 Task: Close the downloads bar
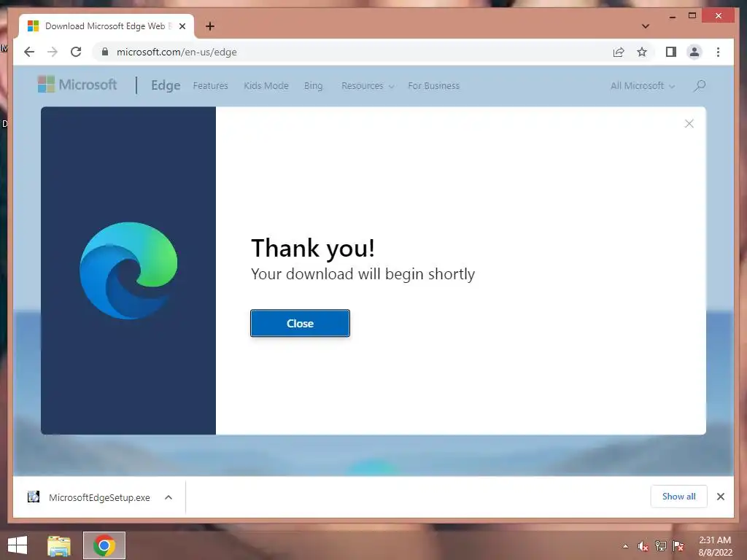coord(720,497)
